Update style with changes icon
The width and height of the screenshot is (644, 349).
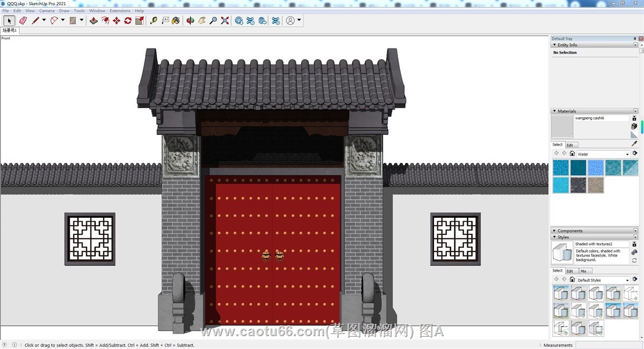coord(634,261)
